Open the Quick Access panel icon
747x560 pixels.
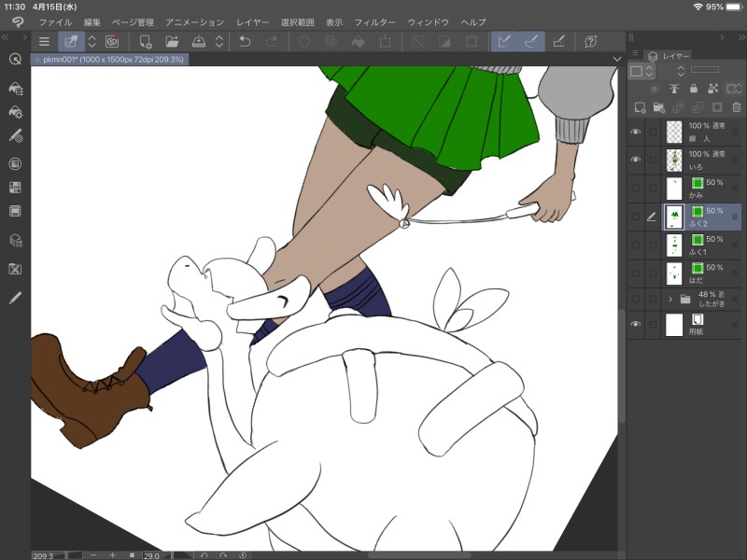(15, 59)
